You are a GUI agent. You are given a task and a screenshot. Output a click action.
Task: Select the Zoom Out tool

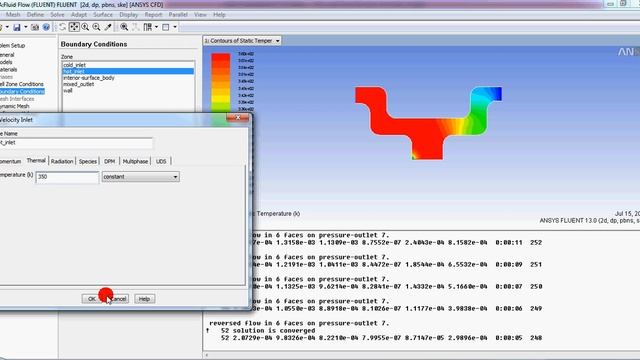(x=96, y=27)
